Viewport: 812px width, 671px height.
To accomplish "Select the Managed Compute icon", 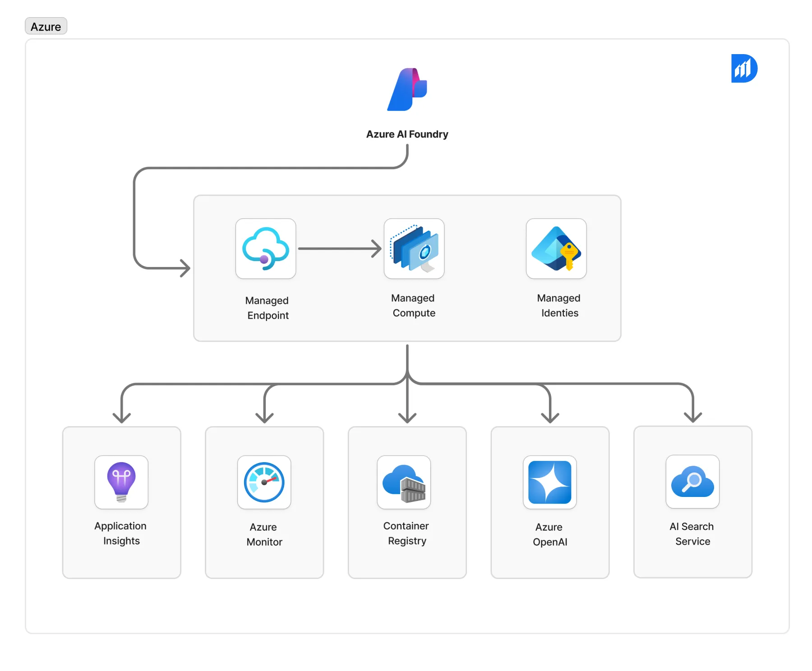I will pos(414,248).
